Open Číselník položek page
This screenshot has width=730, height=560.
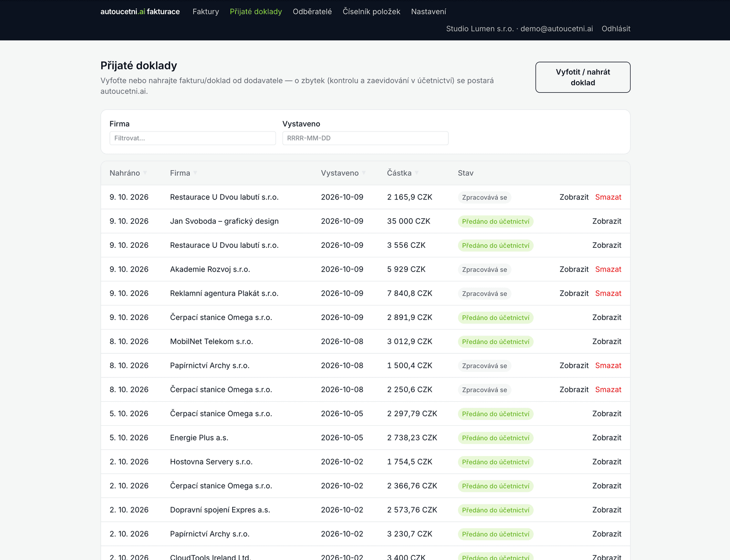[371, 11]
